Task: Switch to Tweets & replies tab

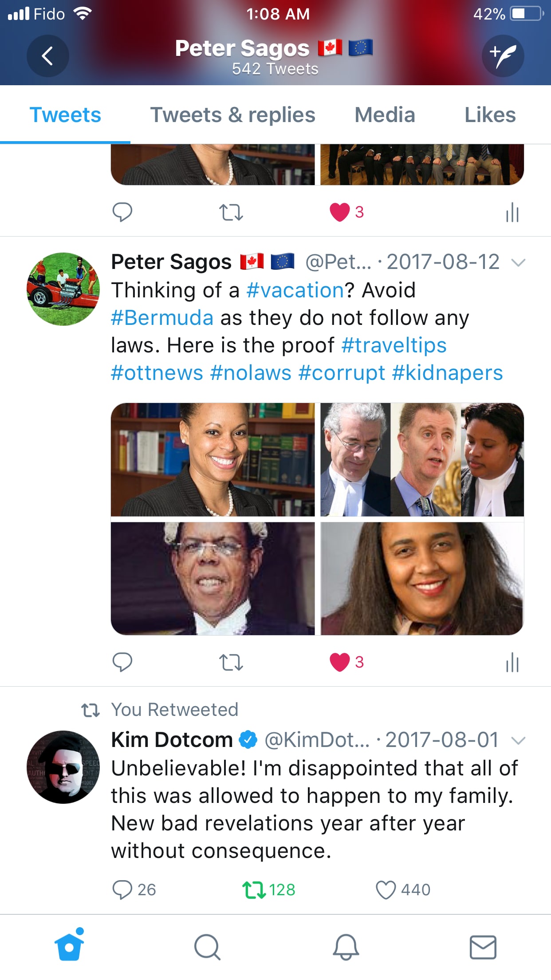Action: 233,115
